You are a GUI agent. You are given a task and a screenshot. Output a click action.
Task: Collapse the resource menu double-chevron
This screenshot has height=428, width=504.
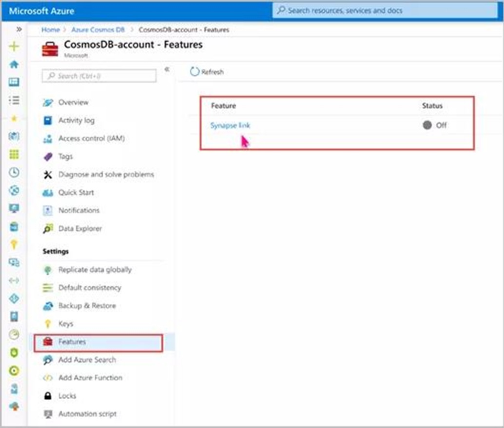(167, 69)
